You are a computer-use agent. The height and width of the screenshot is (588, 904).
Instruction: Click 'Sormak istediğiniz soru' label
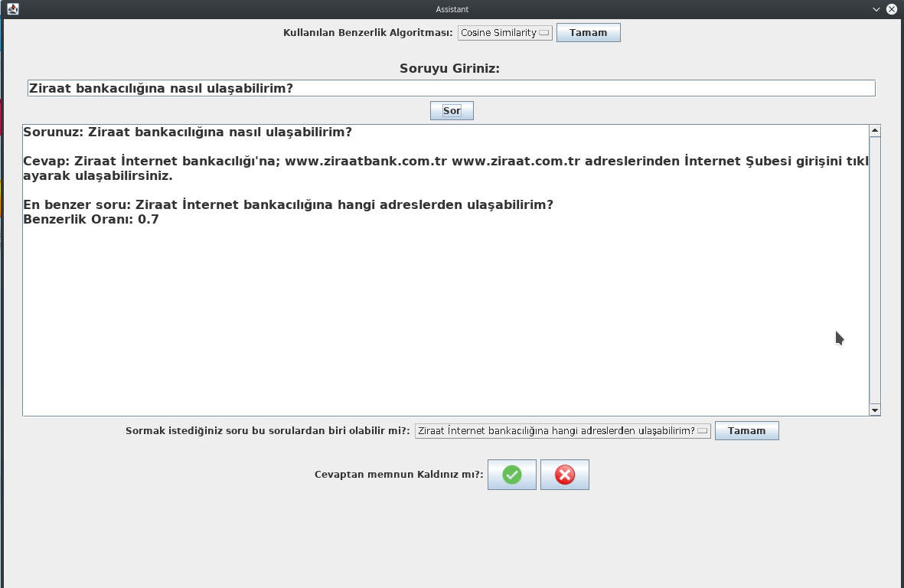click(x=267, y=430)
